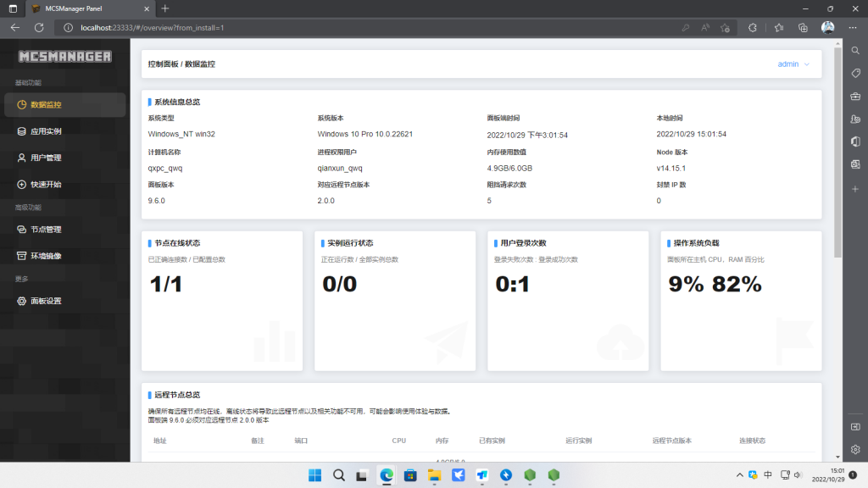Open a new browser tab

pyautogui.click(x=165, y=8)
